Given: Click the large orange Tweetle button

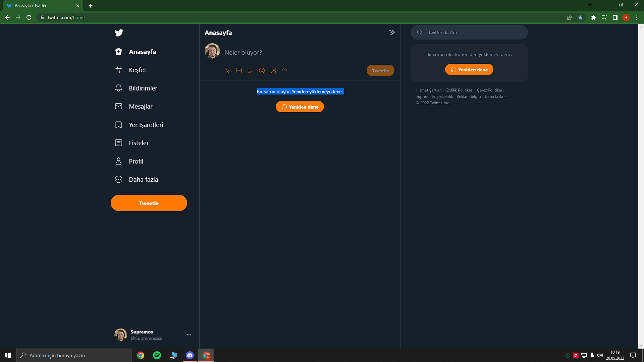Looking at the screenshot, I should coord(149,203).
